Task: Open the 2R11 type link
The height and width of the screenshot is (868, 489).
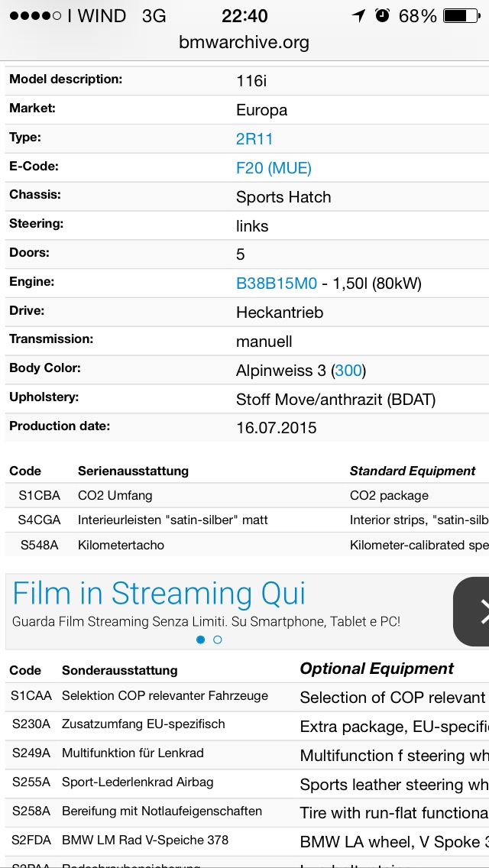Action: pyautogui.click(x=254, y=139)
